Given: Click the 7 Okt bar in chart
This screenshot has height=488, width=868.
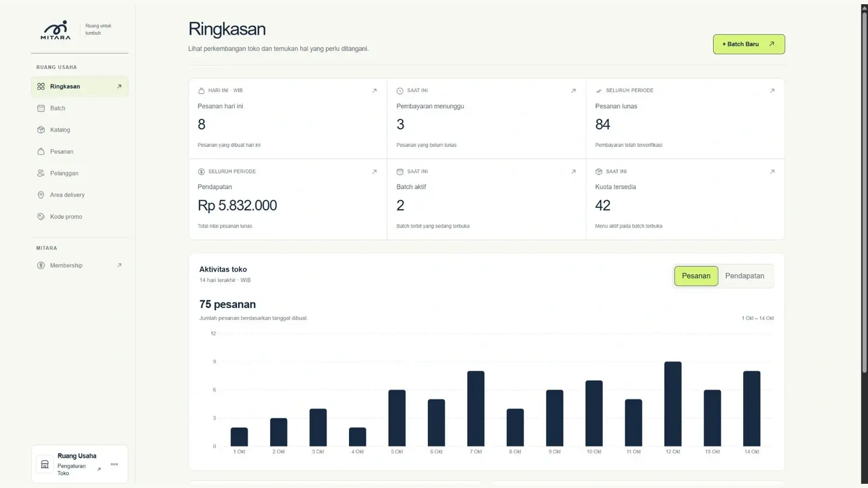Looking at the screenshot, I should (476, 408).
